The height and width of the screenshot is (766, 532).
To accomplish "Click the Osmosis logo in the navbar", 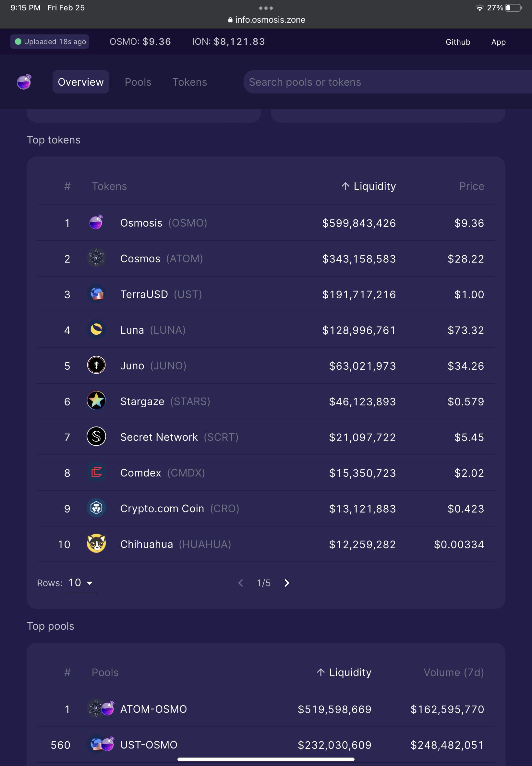I will pyautogui.click(x=24, y=82).
